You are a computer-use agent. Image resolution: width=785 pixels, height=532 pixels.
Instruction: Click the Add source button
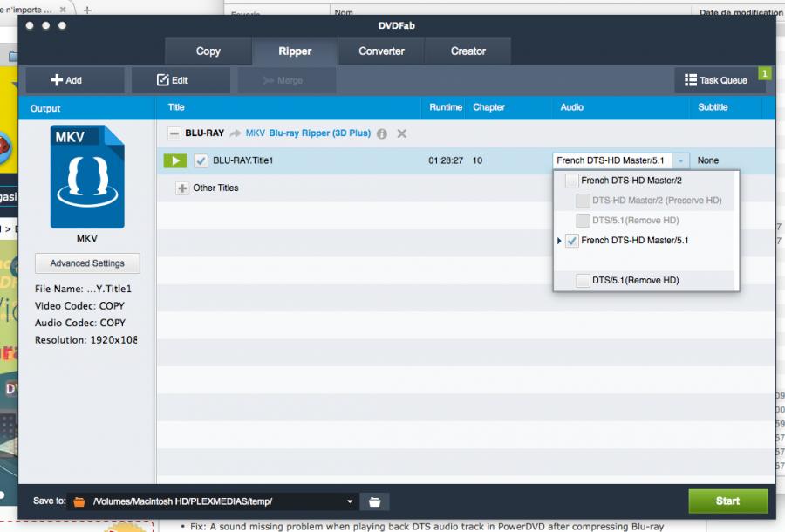tap(67, 80)
